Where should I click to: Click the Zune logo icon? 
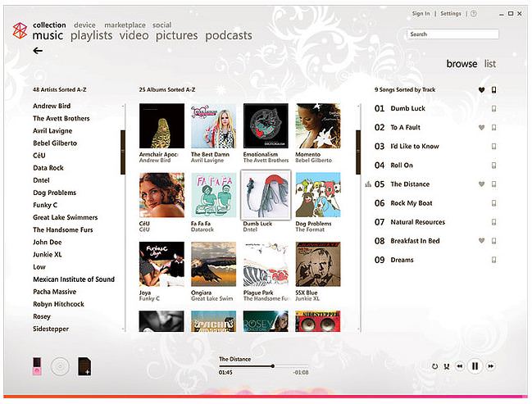[20, 30]
